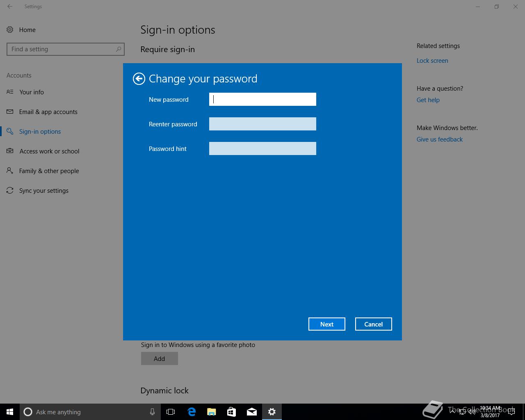Click the search magnifier in Find a setting

(119, 49)
